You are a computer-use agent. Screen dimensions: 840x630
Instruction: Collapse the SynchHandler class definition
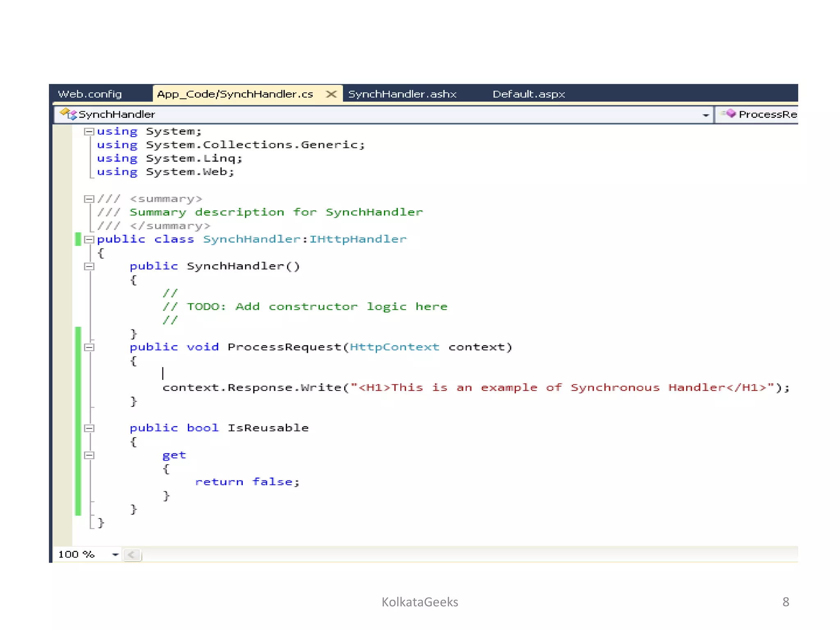[89, 240]
